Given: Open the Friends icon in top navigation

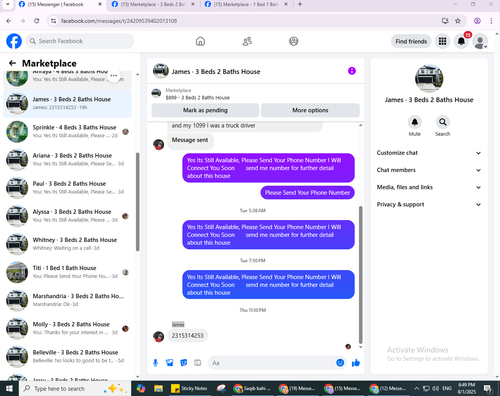Looking at the screenshot, I should click(x=247, y=41).
